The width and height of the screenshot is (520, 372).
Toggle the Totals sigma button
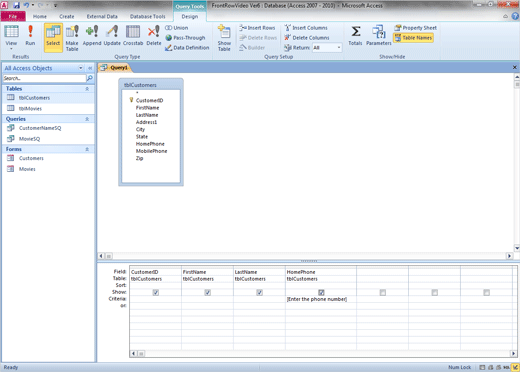pos(355,35)
